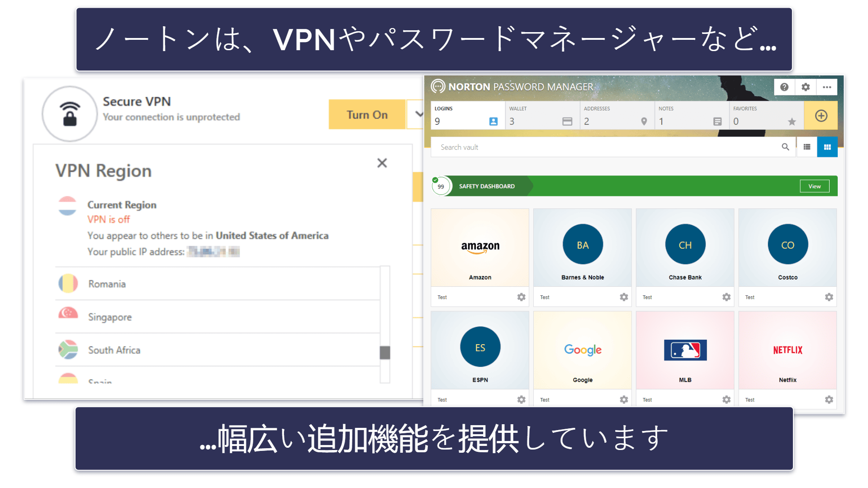Open the Costco login card
Image resolution: width=868 pixels, height=488 pixels.
[787, 248]
